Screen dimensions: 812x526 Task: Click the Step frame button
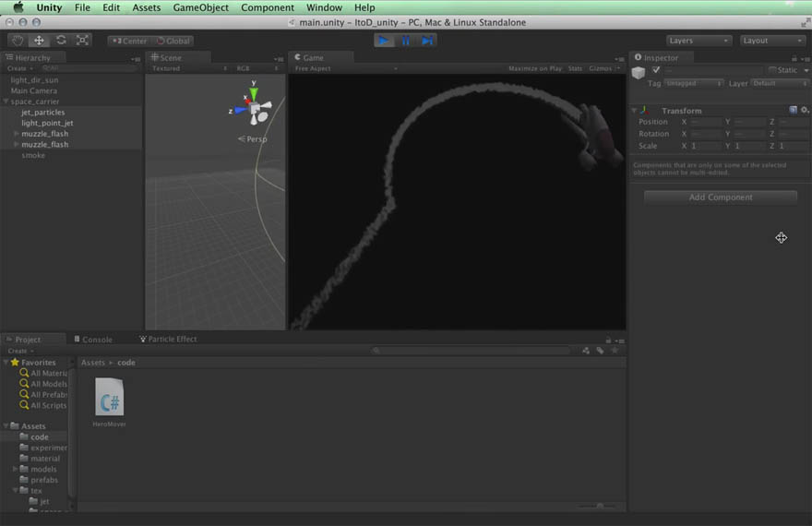(x=426, y=41)
